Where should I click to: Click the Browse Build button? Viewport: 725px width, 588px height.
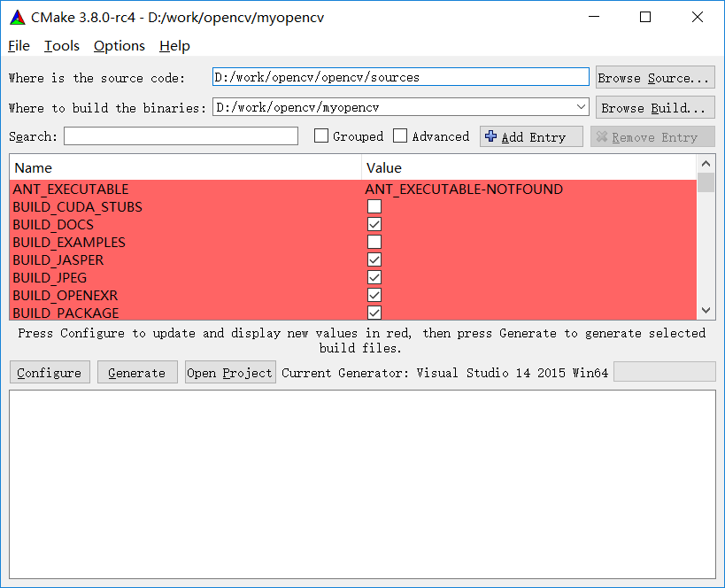pos(655,107)
